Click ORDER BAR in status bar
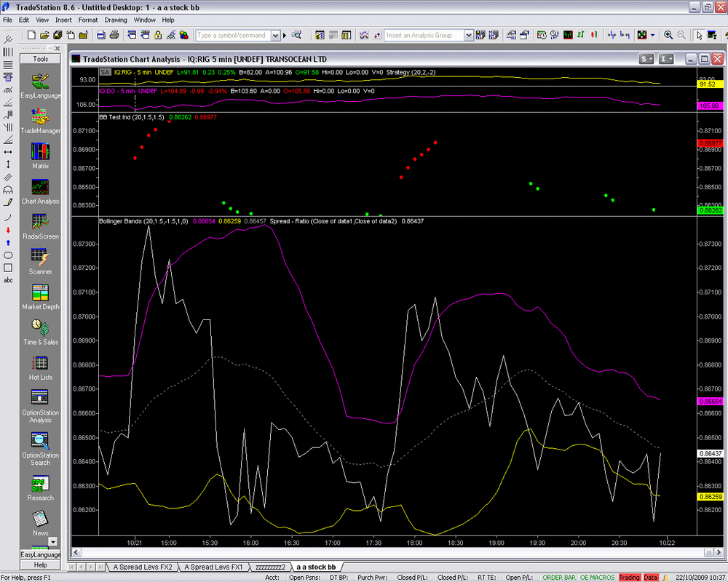Screen dimensions: 728x582 559,578
